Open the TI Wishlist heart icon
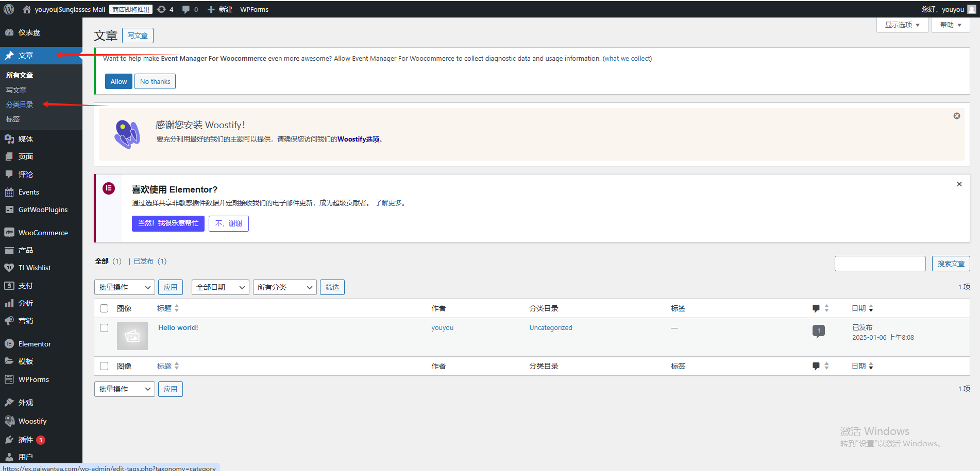 9,268
